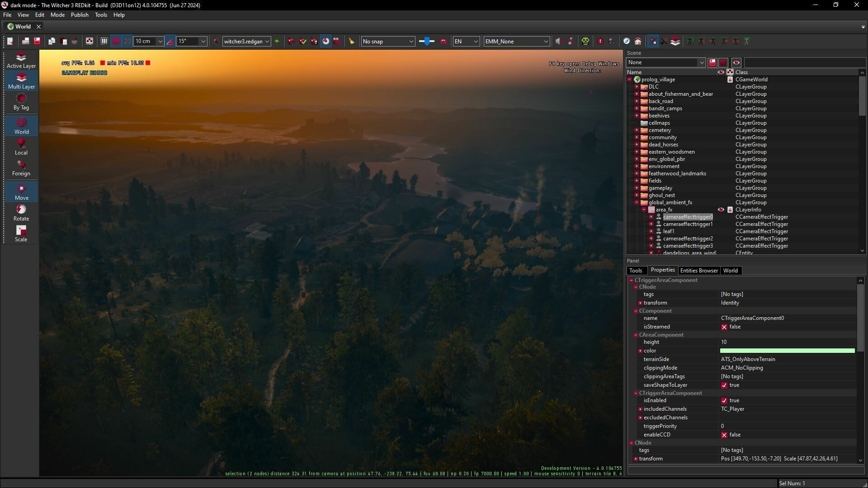Switch to the Entities Browser tab
Screen dimensions: 868x488
pos(698,270)
